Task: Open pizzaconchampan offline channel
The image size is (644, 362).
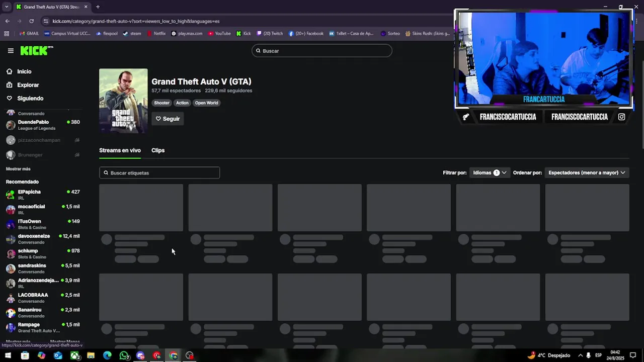Action: click(43, 140)
